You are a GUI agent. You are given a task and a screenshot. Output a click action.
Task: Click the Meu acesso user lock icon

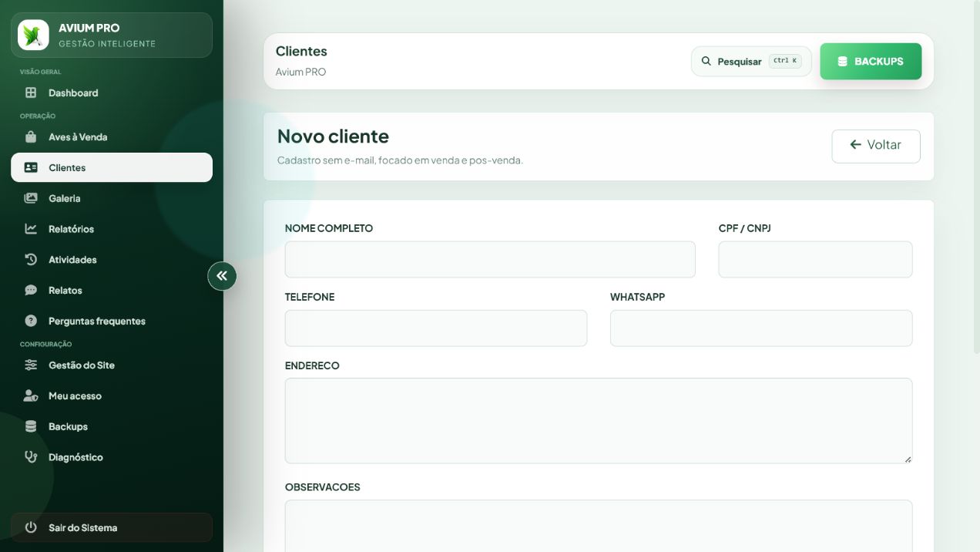click(31, 395)
